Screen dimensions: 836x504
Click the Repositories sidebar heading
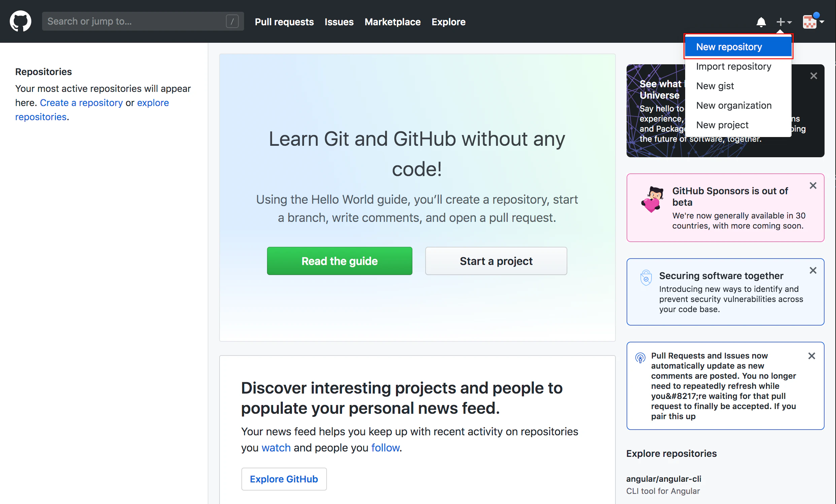click(43, 72)
